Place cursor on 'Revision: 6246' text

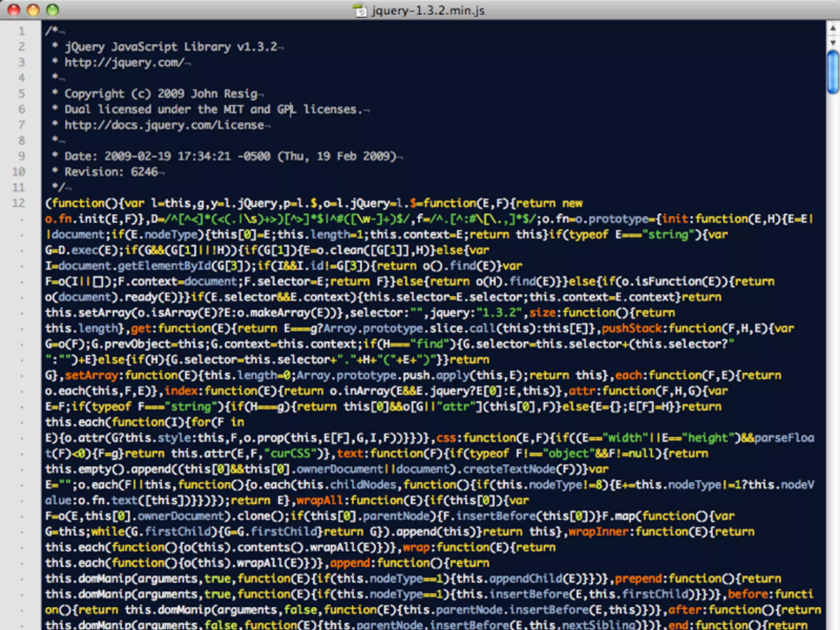pyautogui.click(x=111, y=172)
